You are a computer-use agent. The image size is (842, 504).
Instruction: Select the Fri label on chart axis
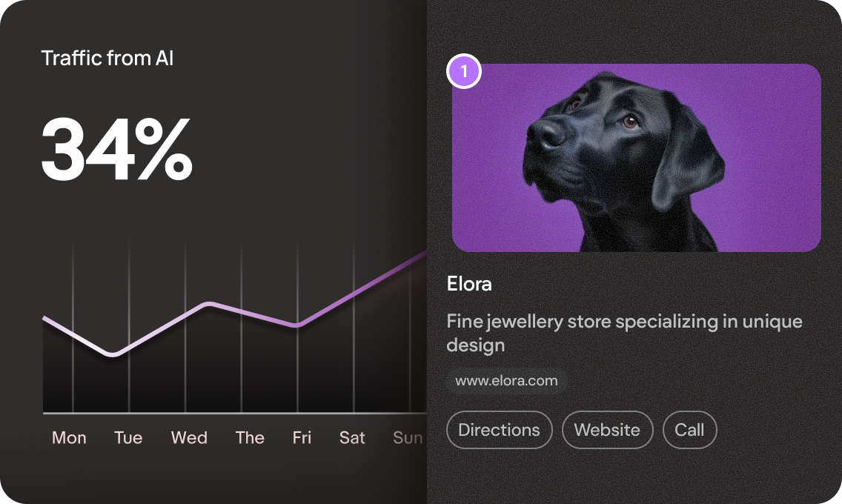pyautogui.click(x=302, y=437)
